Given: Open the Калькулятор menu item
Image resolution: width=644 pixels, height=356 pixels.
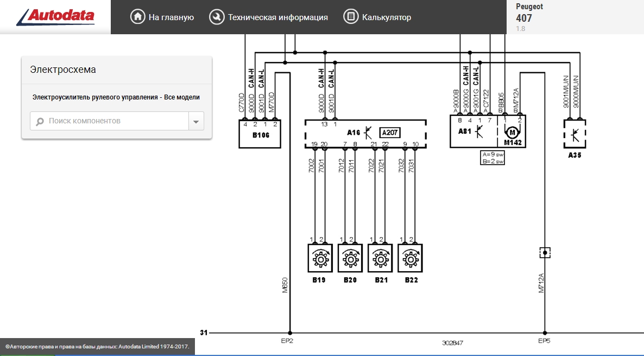Looking at the screenshot, I should [387, 17].
